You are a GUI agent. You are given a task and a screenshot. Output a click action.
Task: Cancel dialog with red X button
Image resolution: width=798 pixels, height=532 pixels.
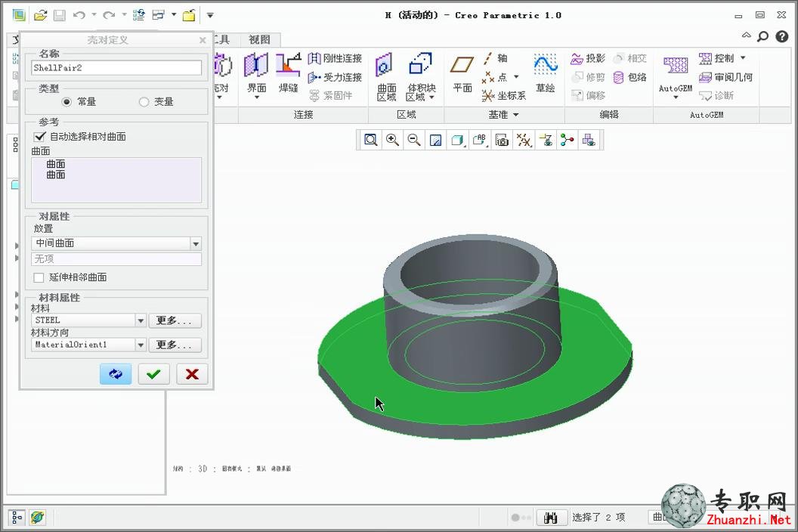tap(192, 374)
